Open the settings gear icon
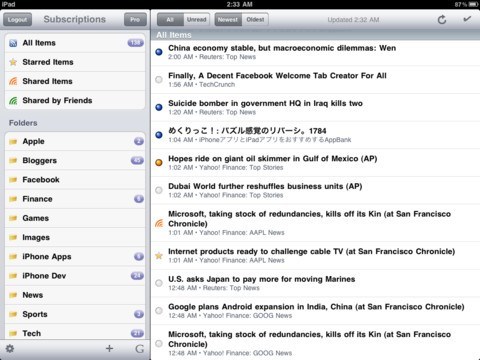The height and width of the screenshot is (360, 480). 10,349
